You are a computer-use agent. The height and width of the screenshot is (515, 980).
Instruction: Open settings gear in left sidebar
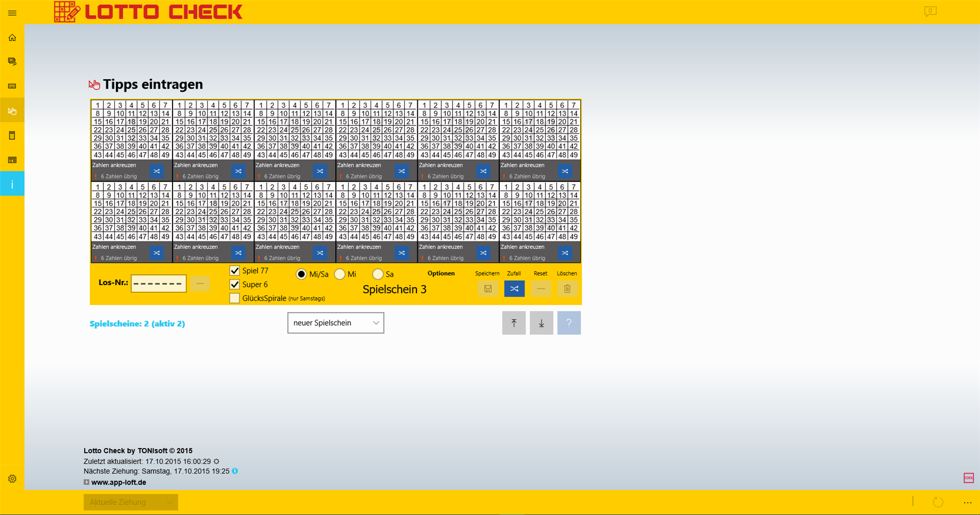coord(12,479)
